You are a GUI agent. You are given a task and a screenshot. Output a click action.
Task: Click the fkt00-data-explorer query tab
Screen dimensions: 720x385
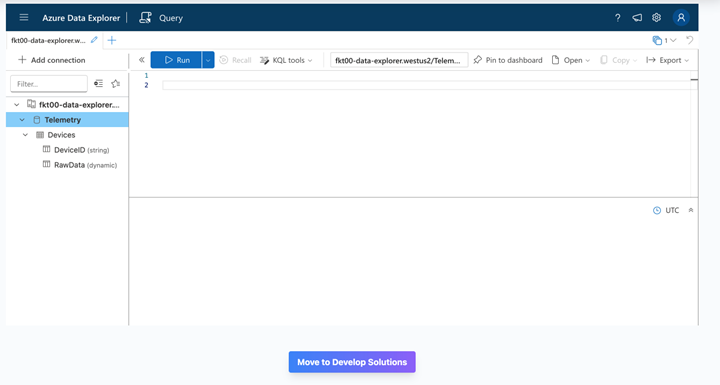coord(48,40)
